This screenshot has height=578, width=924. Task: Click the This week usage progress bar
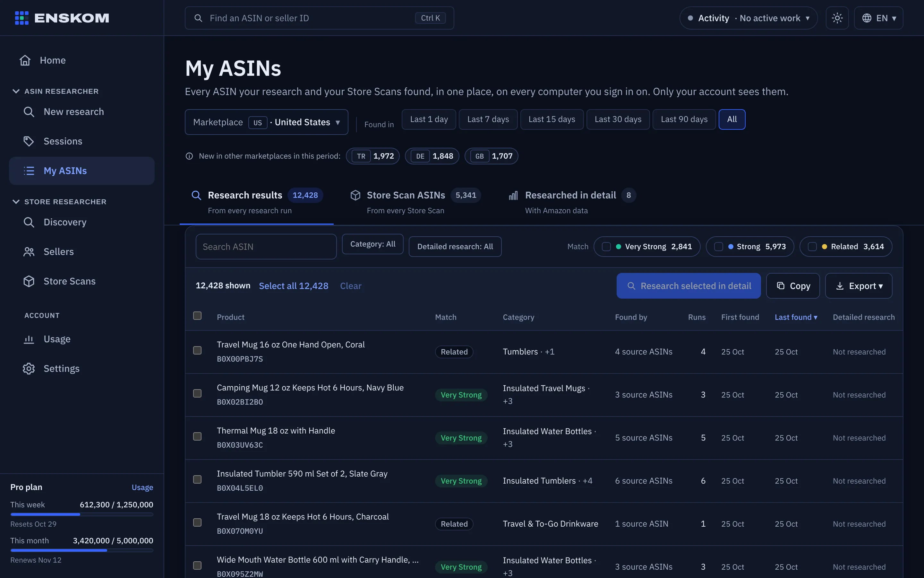click(82, 514)
